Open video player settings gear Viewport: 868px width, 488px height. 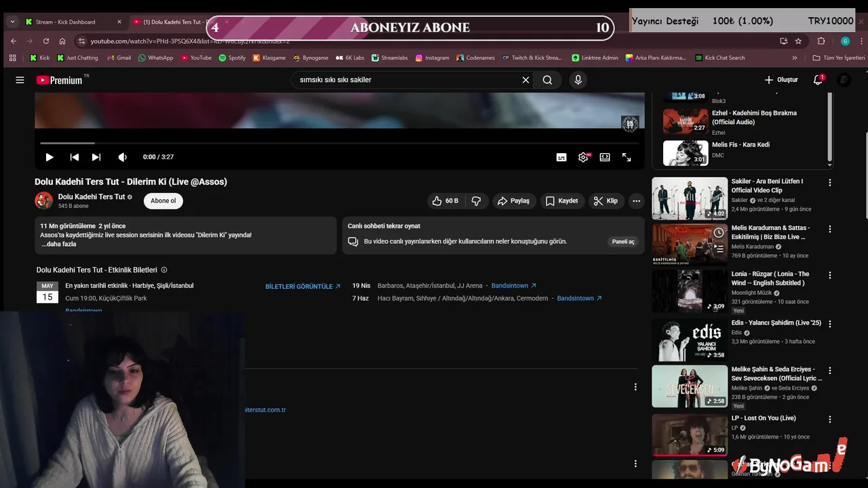pos(583,157)
